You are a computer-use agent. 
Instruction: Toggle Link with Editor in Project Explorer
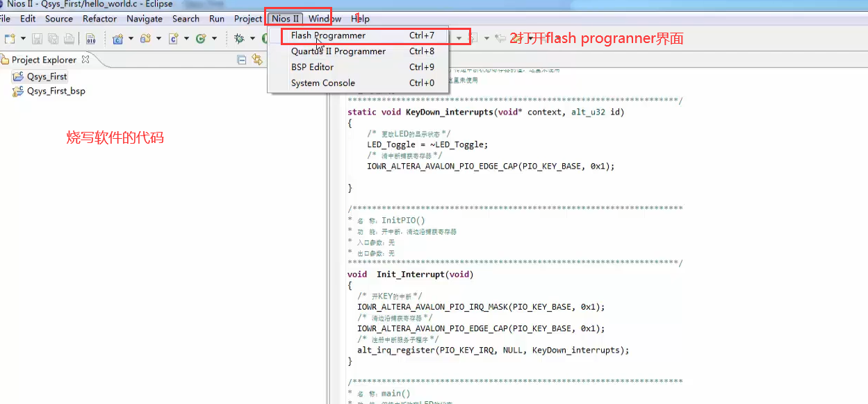[256, 60]
